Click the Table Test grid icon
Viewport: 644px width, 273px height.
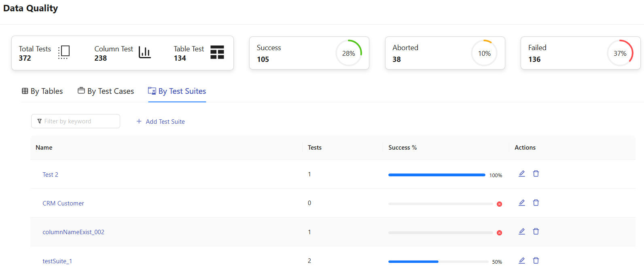pyautogui.click(x=217, y=52)
